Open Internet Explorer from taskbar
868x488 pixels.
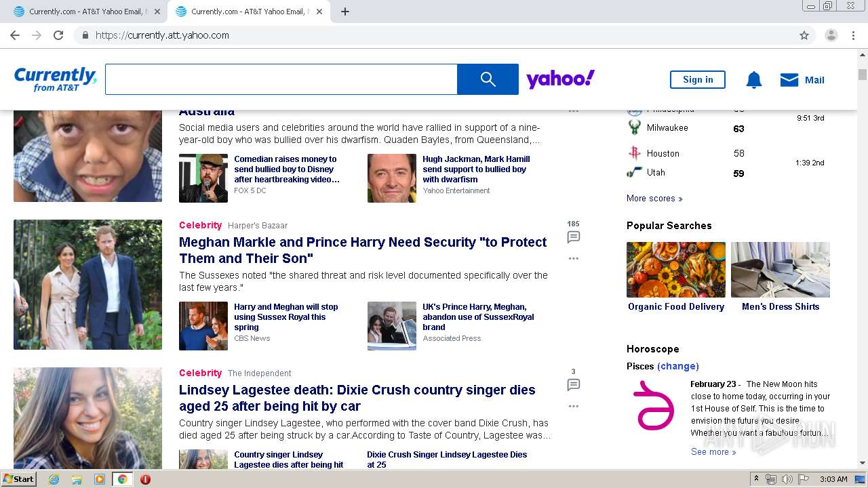tap(54, 479)
